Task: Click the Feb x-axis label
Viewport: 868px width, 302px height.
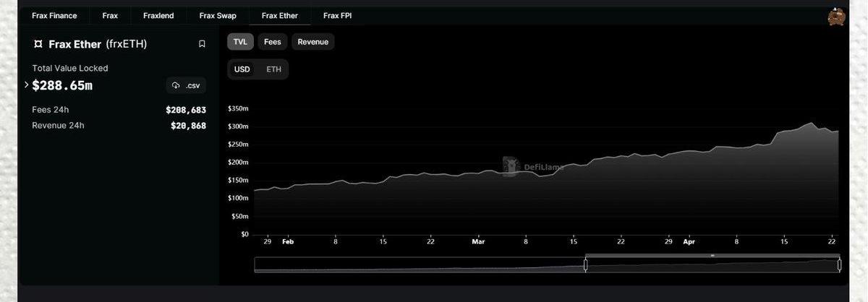Action: point(287,243)
